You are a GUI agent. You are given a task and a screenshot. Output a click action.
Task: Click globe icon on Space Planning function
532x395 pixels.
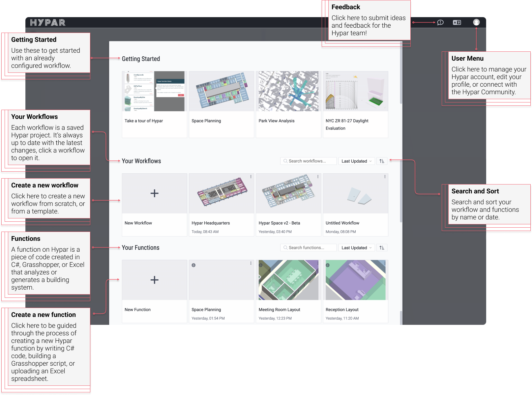(193, 265)
